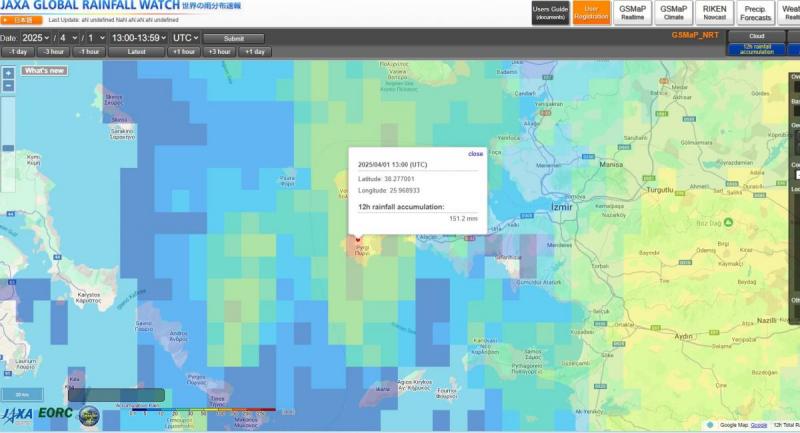
Task: Click the Izmir city label on map
Action: click(562, 207)
